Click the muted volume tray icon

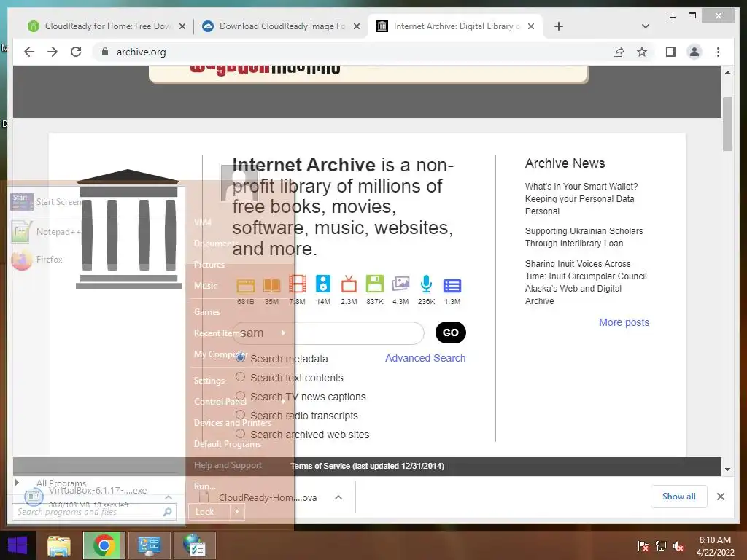[678, 546]
